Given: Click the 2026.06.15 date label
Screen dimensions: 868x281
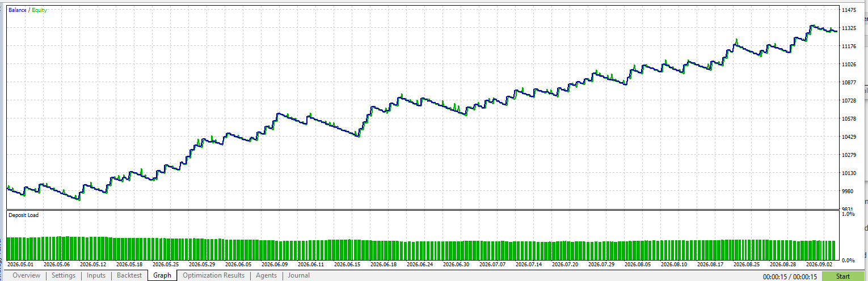Looking at the screenshot, I should point(346,264).
